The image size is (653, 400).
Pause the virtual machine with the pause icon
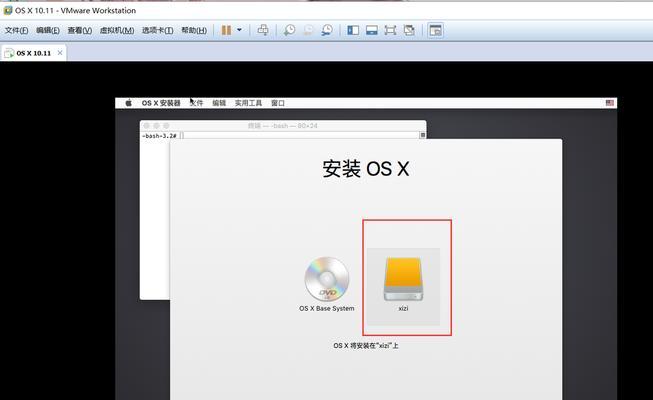click(x=226, y=30)
